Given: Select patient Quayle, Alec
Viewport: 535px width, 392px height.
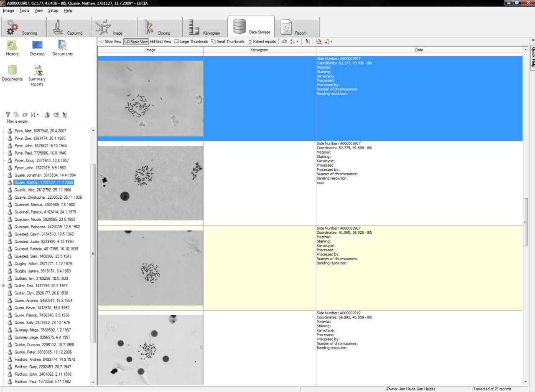Looking at the screenshot, I should (43, 190).
